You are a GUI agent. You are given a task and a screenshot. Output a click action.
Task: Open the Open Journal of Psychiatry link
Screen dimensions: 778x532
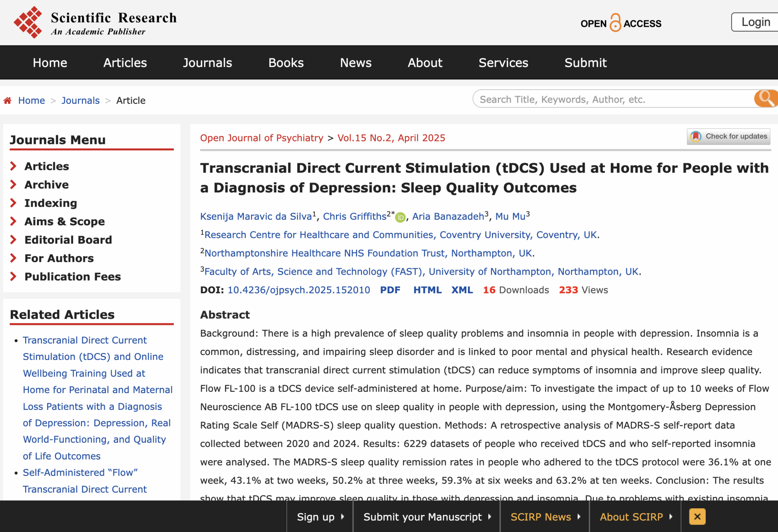(x=262, y=138)
